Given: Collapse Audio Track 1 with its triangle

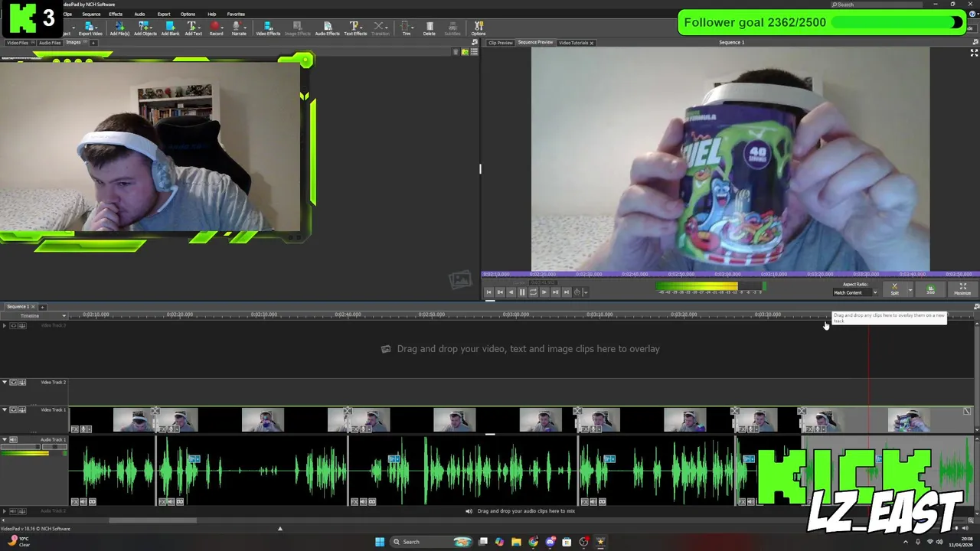Looking at the screenshot, I should pos(5,440).
